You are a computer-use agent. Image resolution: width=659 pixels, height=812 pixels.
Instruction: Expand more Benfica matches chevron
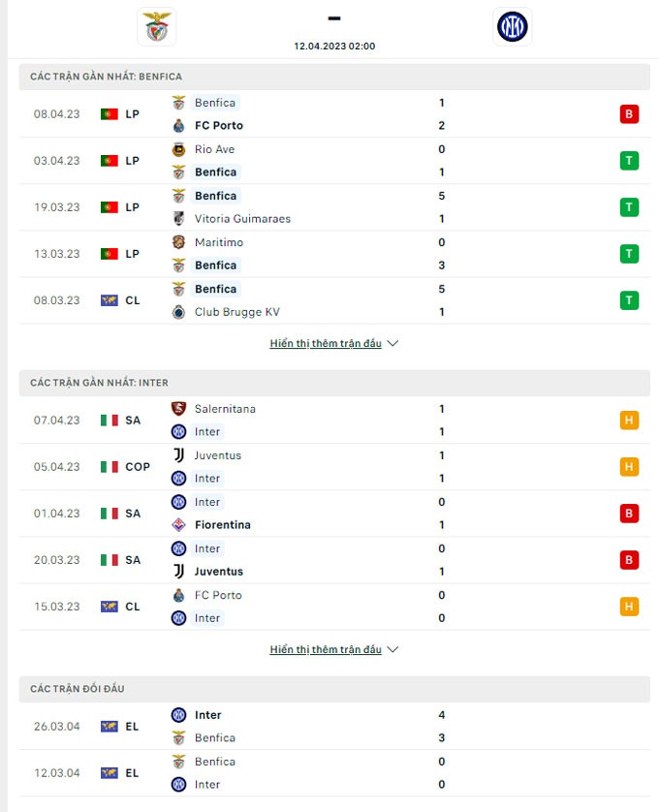click(392, 344)
